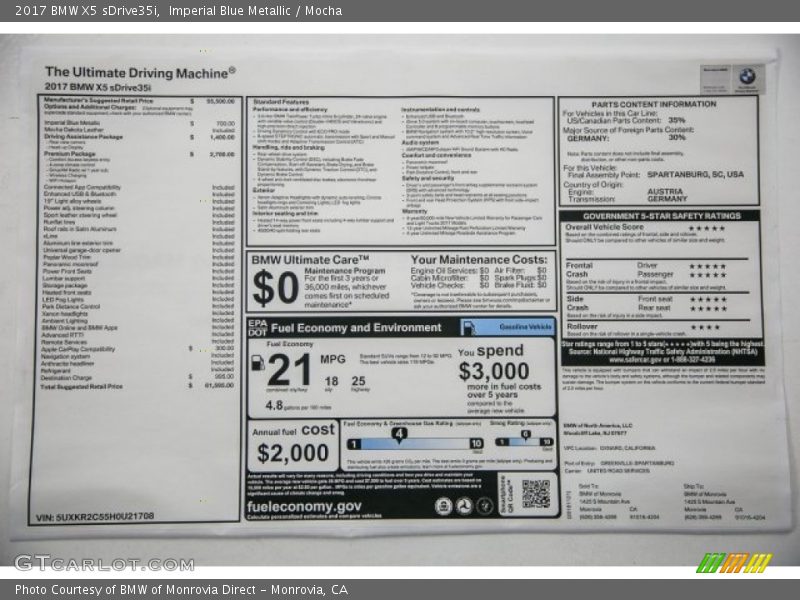Click the VIN: 5UXKR2C55H0U21708 text
Viewport: 800px width, 600px height.
point(95,517)
